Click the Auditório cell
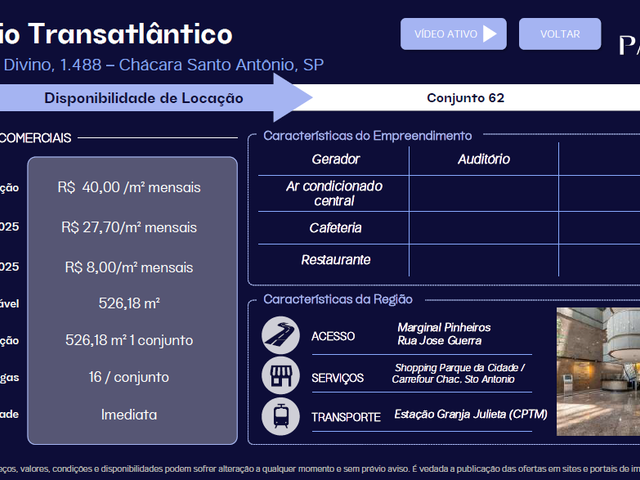640x480 pixels. coord(484,159)
